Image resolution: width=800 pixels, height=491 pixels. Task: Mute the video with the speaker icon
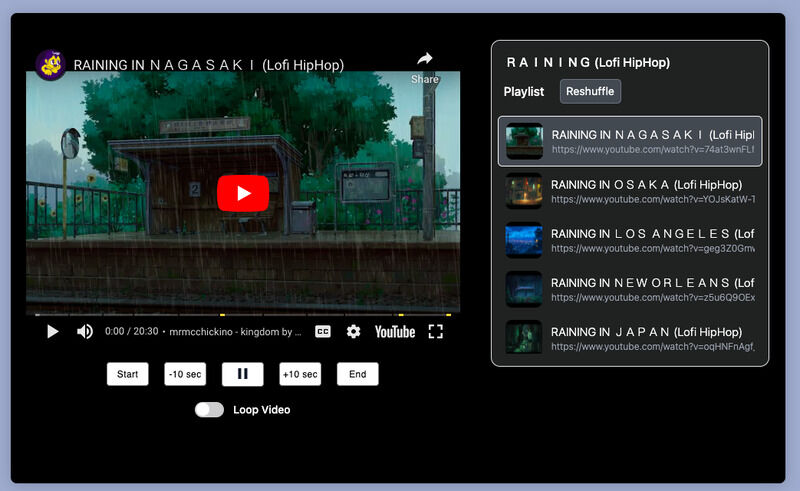(85, 332)
